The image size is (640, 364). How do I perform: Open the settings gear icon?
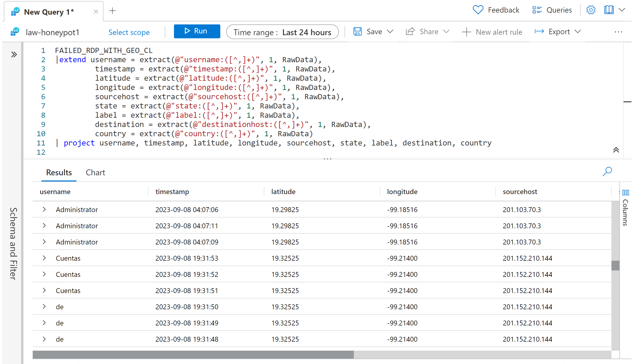591,10
